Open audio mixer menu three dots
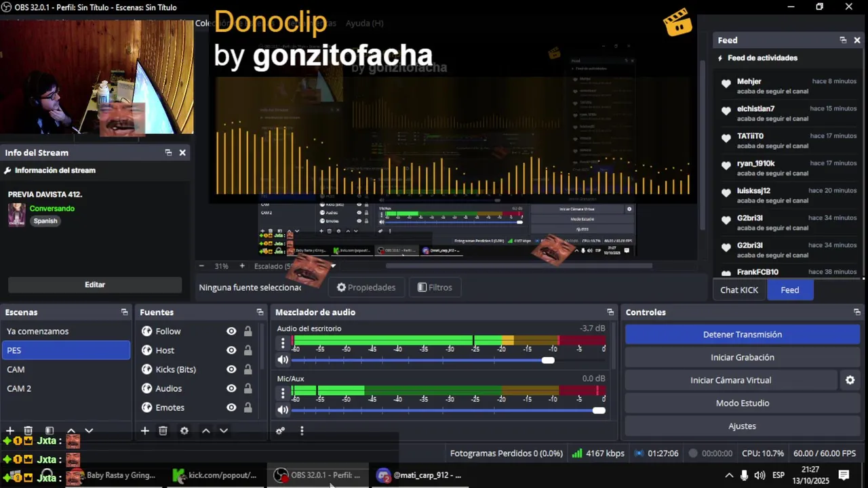The width and height of the screenshot is (868, 488). 302,430
